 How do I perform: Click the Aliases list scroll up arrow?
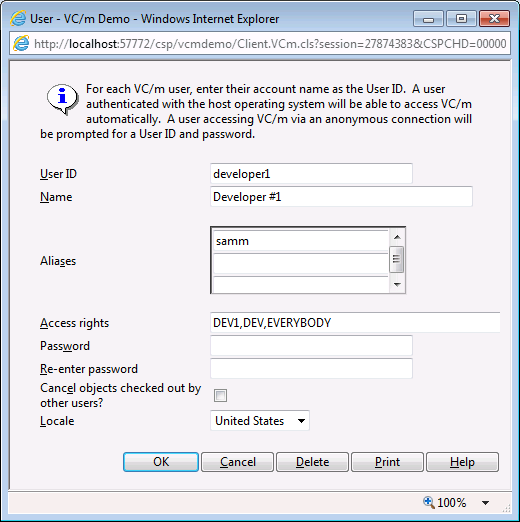[397, 237]
